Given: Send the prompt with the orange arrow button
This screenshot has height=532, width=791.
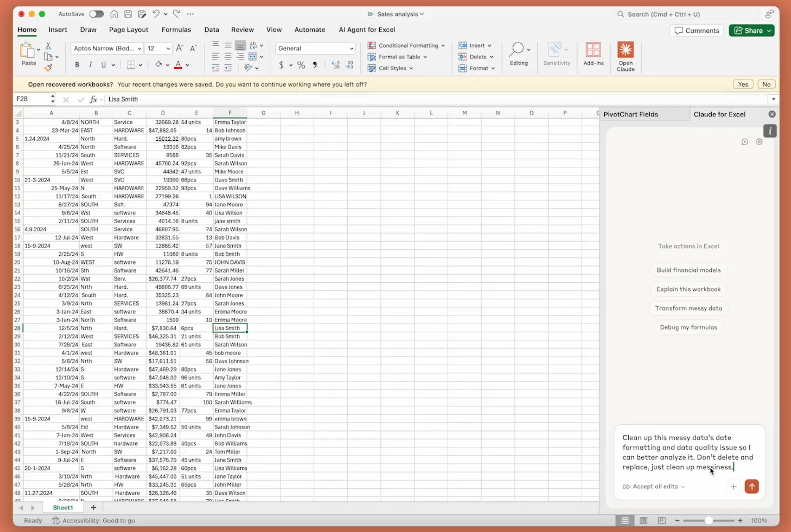Looking at the screenshot, I should coord(751,486).
